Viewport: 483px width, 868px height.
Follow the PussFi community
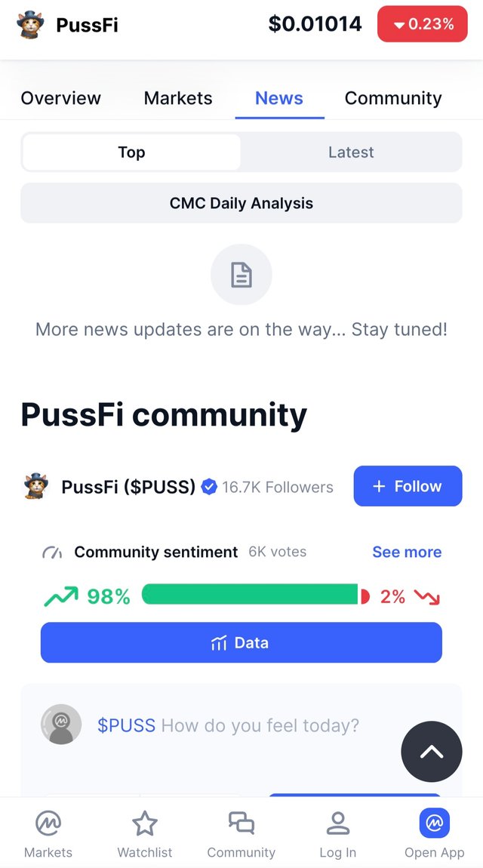point(408,486)
